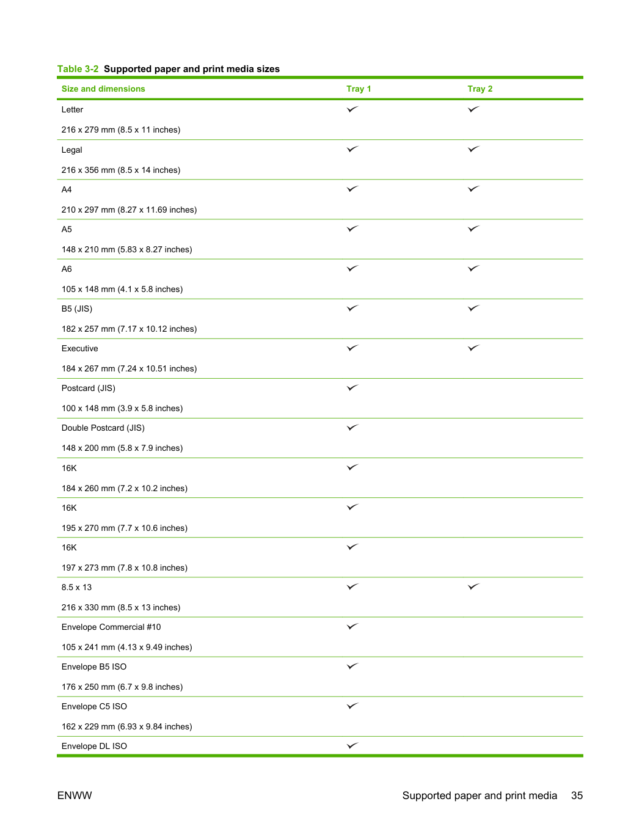Click the page number 35 in footer
The height and width of the screenshot is (840, 631).
[x=577, y=795]
